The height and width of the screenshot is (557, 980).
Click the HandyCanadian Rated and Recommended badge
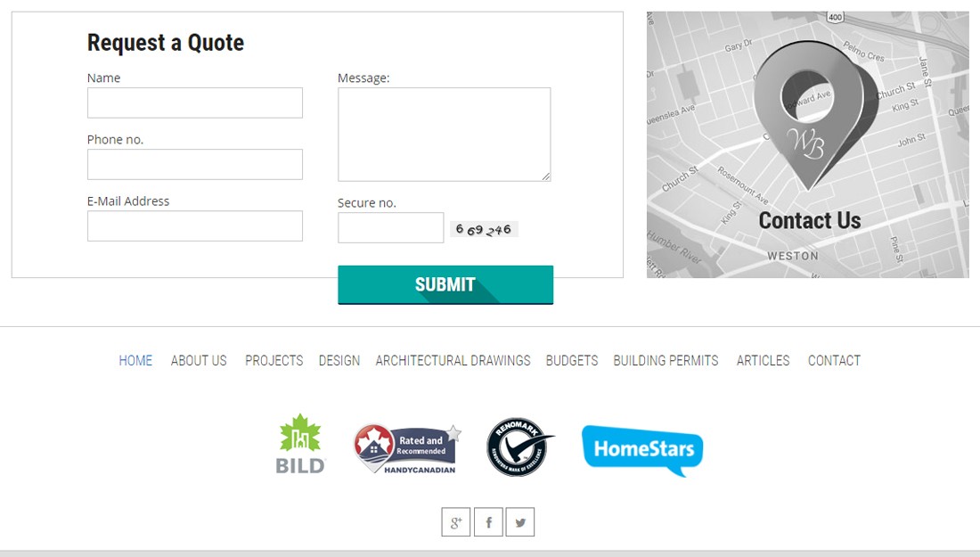(407, 449)
